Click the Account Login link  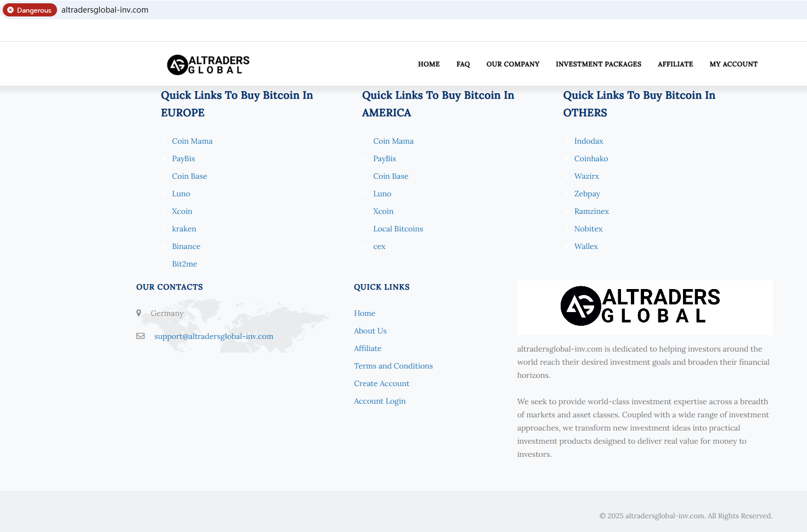pyautogui.click(x=380, y=401)
